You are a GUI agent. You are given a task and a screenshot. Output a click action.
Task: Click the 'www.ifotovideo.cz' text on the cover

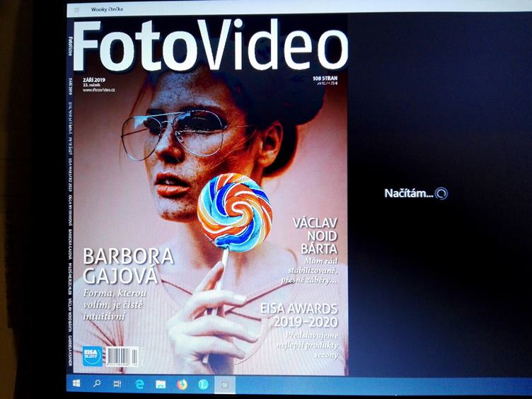point(99,91)
